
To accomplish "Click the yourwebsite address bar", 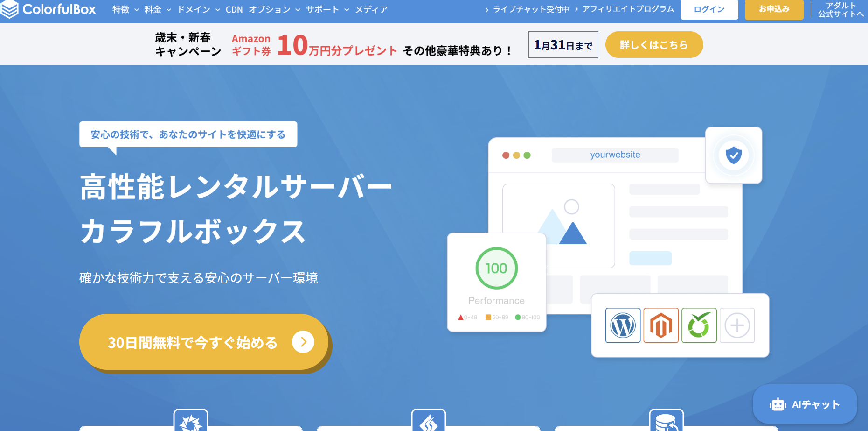I will (615, 155).
